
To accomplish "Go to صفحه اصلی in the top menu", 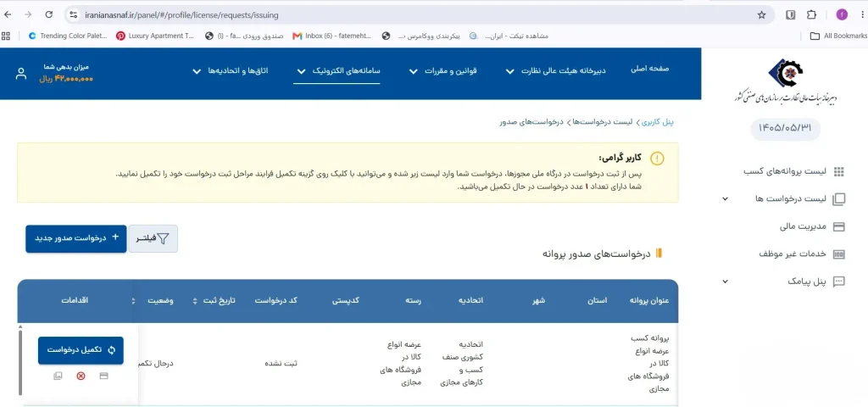I will pos(650,70).
